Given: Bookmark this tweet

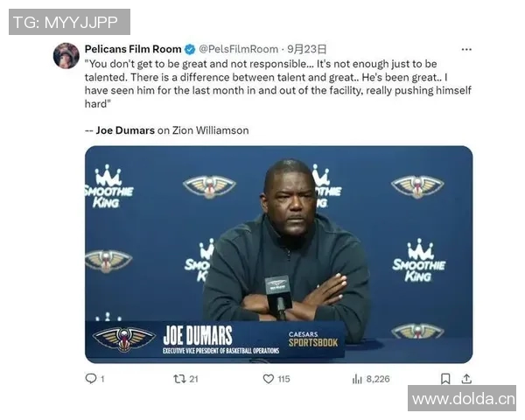Looking at the screenshot, I should 445,379.
